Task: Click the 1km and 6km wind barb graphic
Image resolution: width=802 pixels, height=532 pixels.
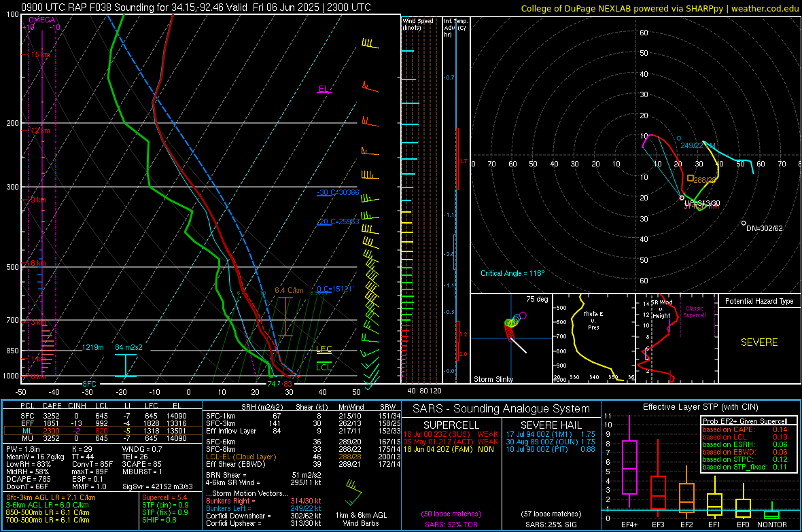Action: (353, 492)
